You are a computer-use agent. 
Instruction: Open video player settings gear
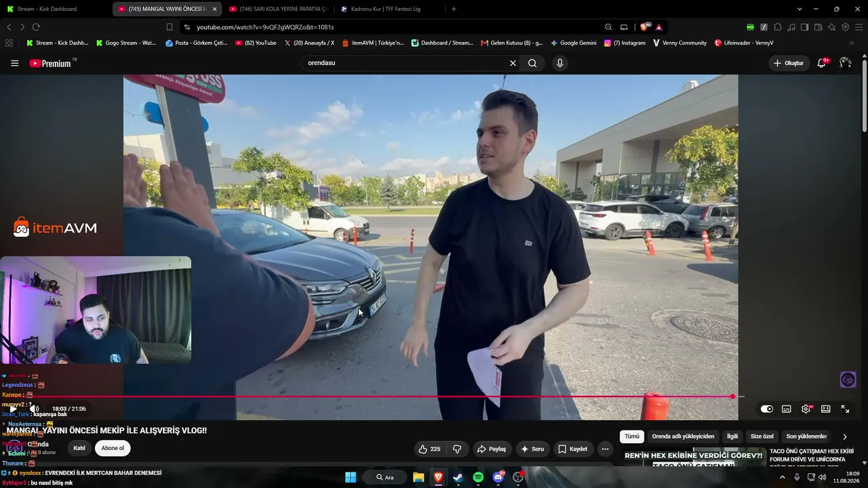[x=806, y=409]
